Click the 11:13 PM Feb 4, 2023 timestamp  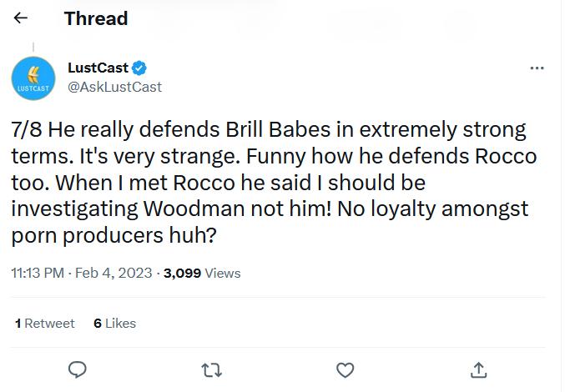click(x=82, y=274)
